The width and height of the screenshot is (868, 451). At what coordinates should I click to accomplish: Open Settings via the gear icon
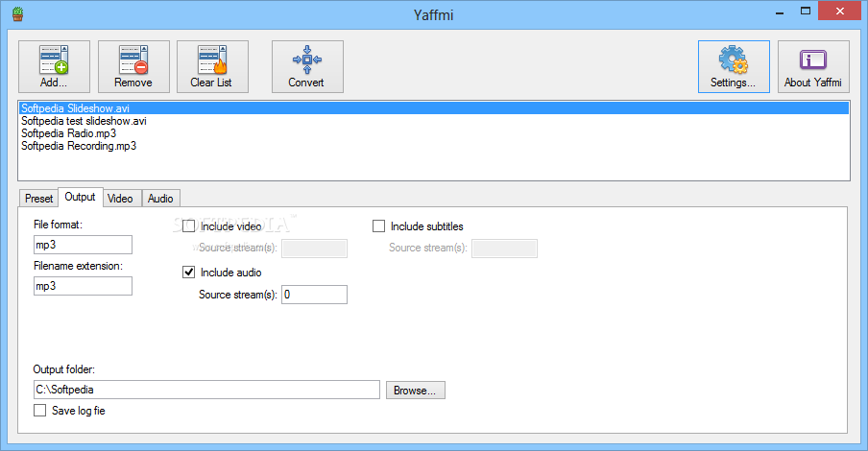pos(733,65)
